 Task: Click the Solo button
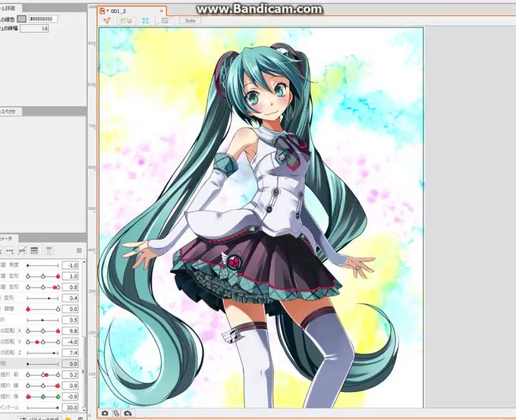[x=190, y=20]
